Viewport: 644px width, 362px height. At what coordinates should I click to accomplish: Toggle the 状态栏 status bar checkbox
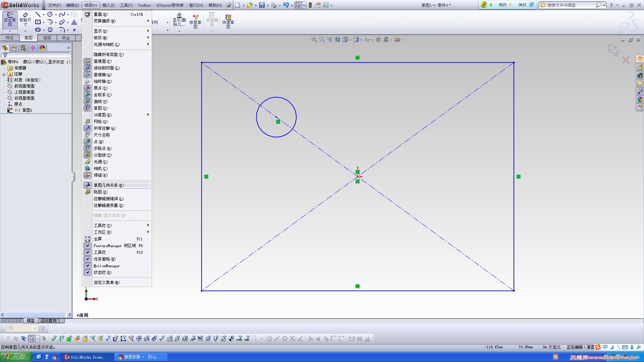pyautogui.click(x=88, y=273)
